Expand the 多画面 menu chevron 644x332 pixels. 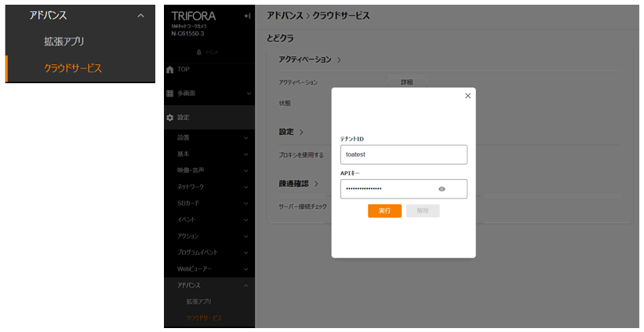249,93
